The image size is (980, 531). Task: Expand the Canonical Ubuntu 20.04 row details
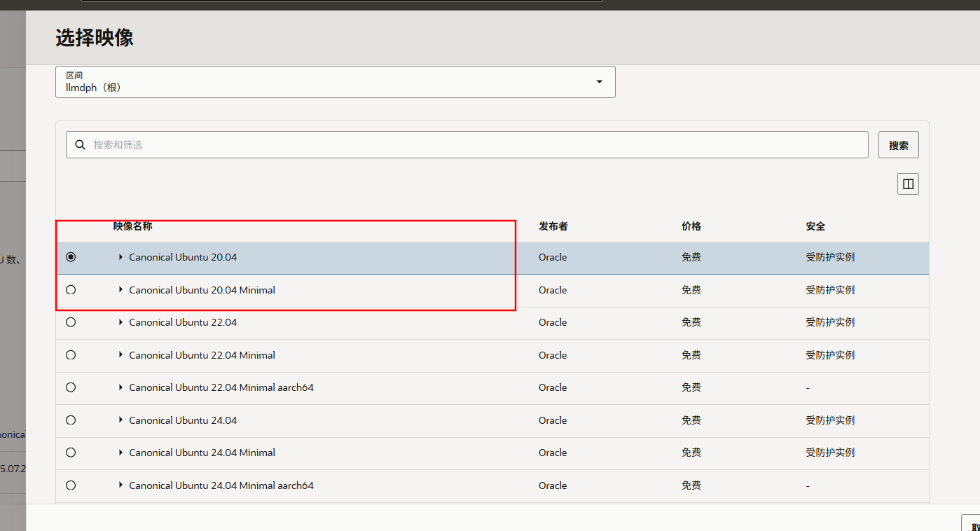click(x=120, y=257)
